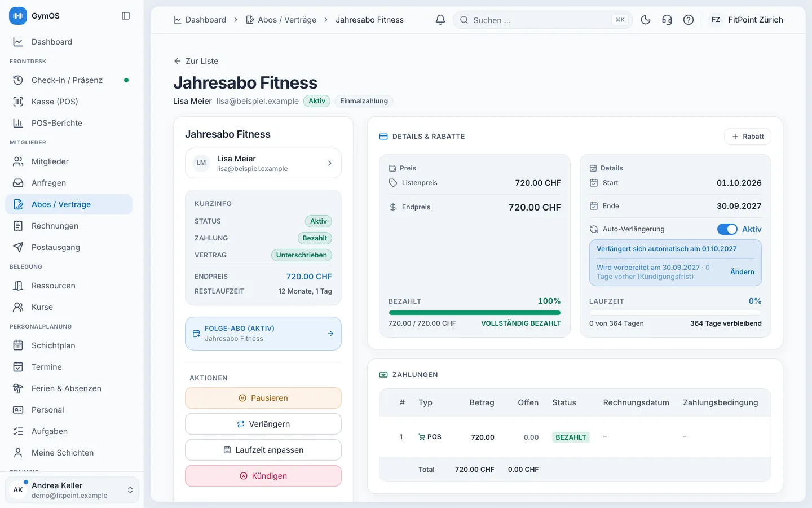The height and width of the screenshot is (508, 812).
Task: Open the FitPoint Zürich studio menu
Action: click(747, 20)
